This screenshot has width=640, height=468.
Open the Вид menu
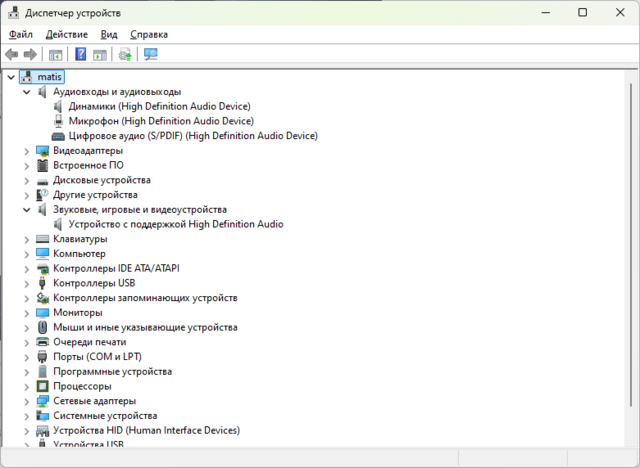pyautogui.click(x=109, y=34)
